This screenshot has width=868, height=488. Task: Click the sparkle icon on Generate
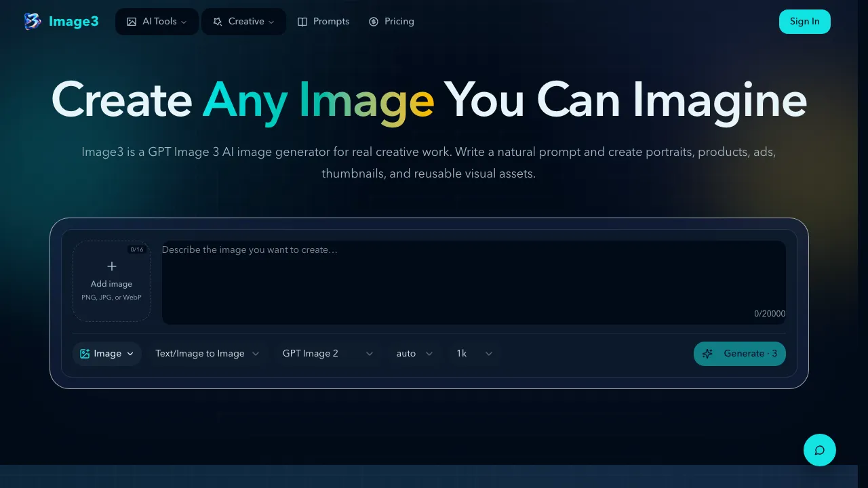pyautogui.click(x=707, y=354)
